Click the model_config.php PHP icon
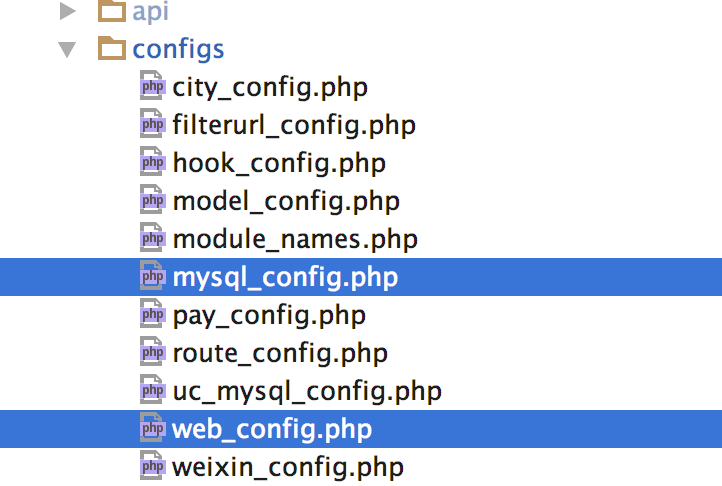 click(152, 201)
